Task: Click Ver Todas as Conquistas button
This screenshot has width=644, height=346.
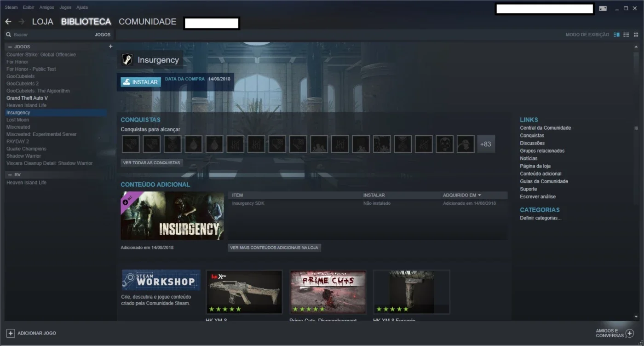Action: pos(152,163)
